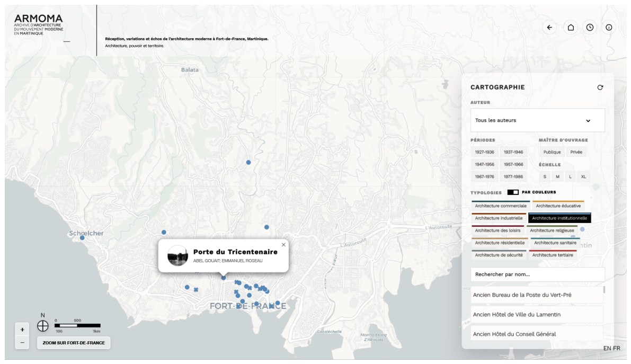This screenshot has height=364, width=631.
Task: Click Zoom sur Fort-de-France button
Action: pyautogui.click(x=74, y=343)
